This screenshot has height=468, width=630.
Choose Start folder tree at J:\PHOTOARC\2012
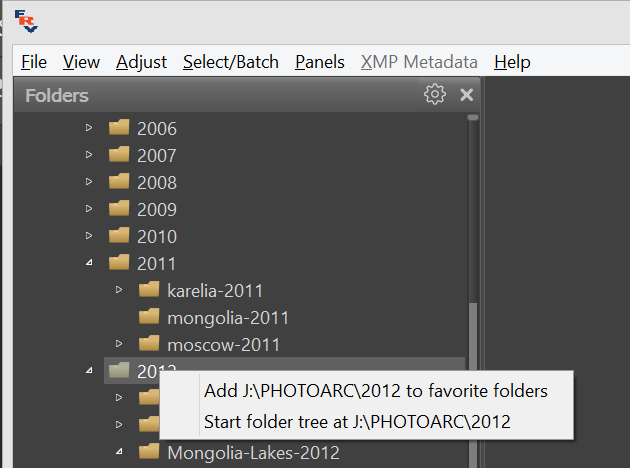click(356, 421)
